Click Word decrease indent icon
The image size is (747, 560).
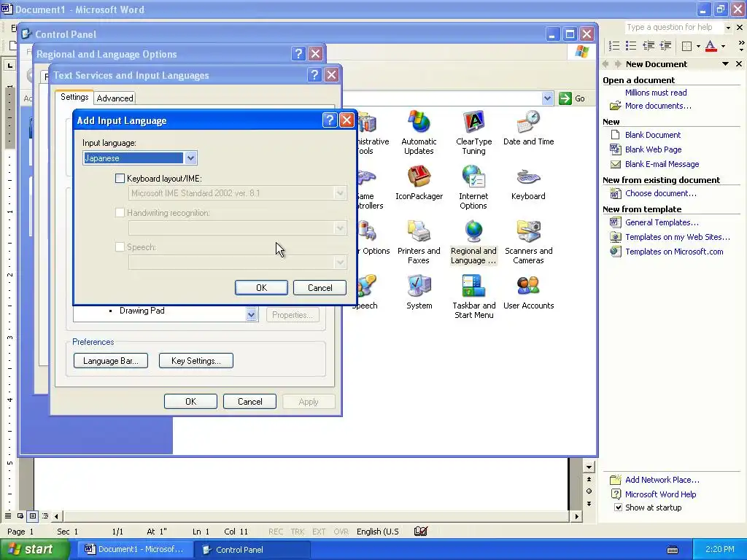[x=649, y=46]
